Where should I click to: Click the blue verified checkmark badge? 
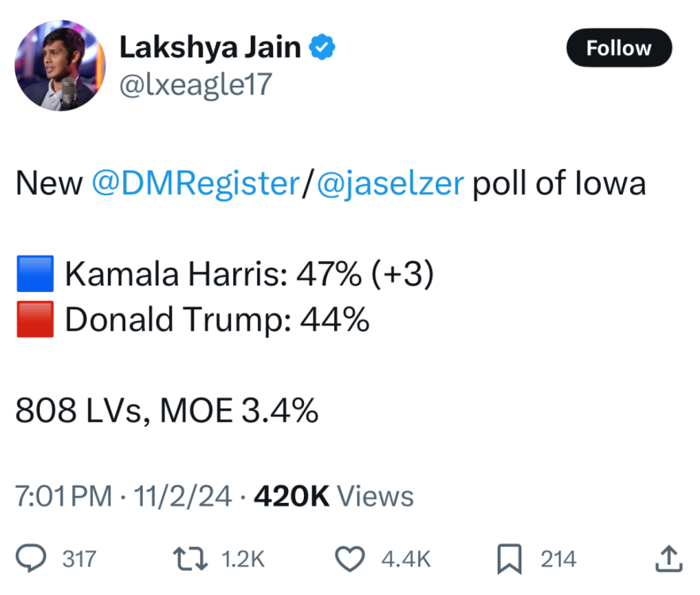(x=321, y=48)
